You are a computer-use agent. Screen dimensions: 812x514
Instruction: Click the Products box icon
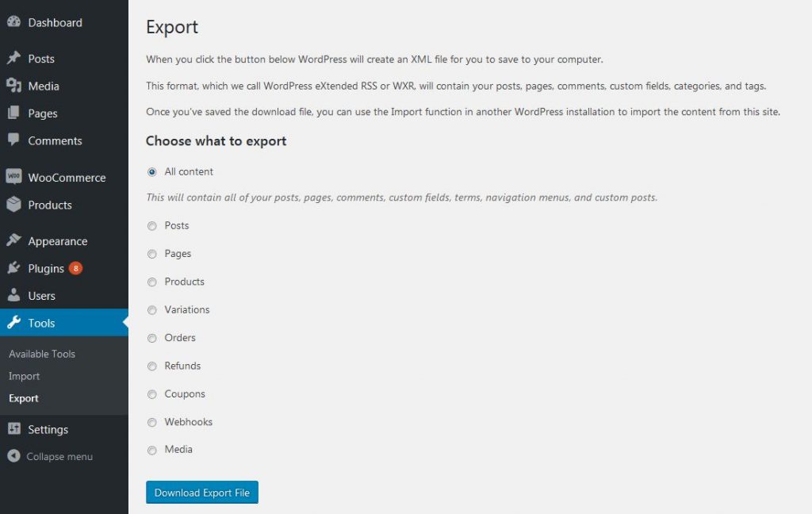[x=14, y=204]
